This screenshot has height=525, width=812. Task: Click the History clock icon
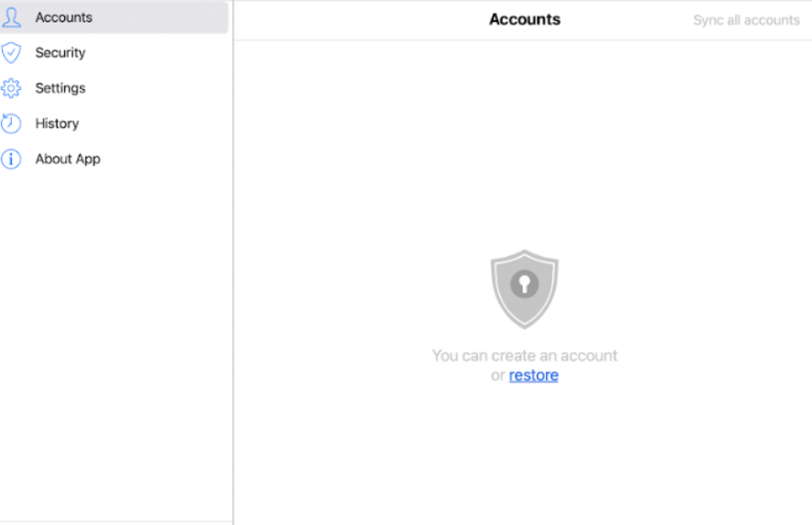pyautogui.click(x=11, y=124)
